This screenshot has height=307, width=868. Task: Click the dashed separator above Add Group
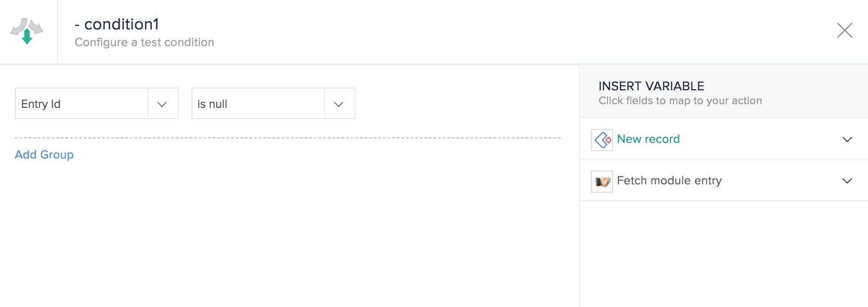(x=288, y=137)
